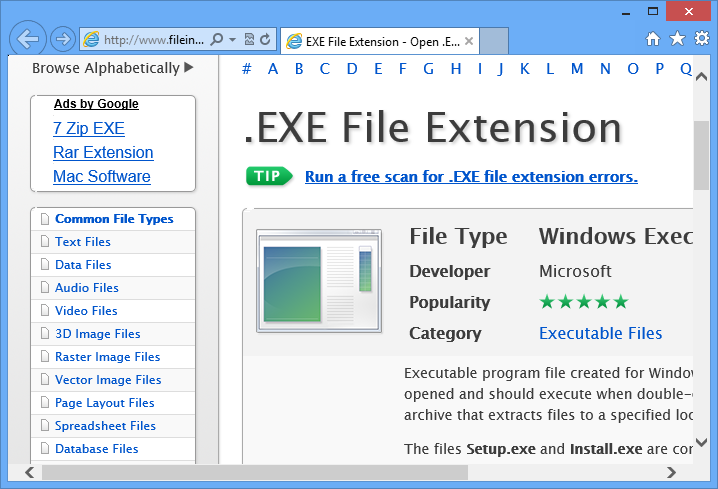
Task: Open the address bar autocomplete dropdown arrow
Action: coord(232,40)
